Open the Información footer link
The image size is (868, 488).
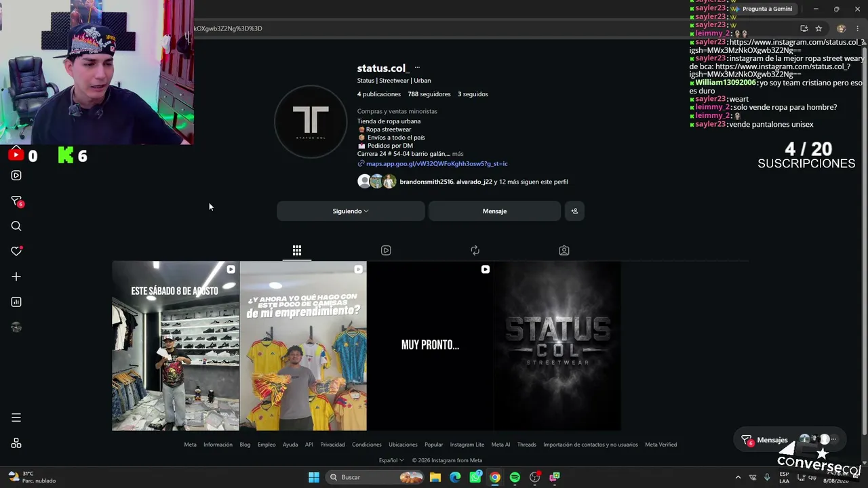(x=218, y=445)
